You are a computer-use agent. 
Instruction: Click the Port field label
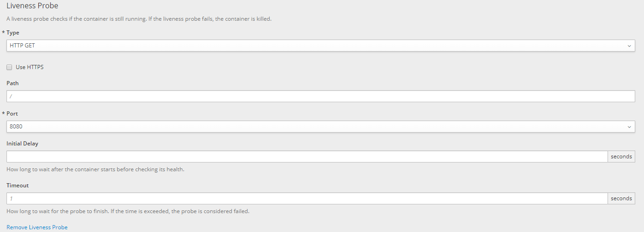tap(12, 114)
